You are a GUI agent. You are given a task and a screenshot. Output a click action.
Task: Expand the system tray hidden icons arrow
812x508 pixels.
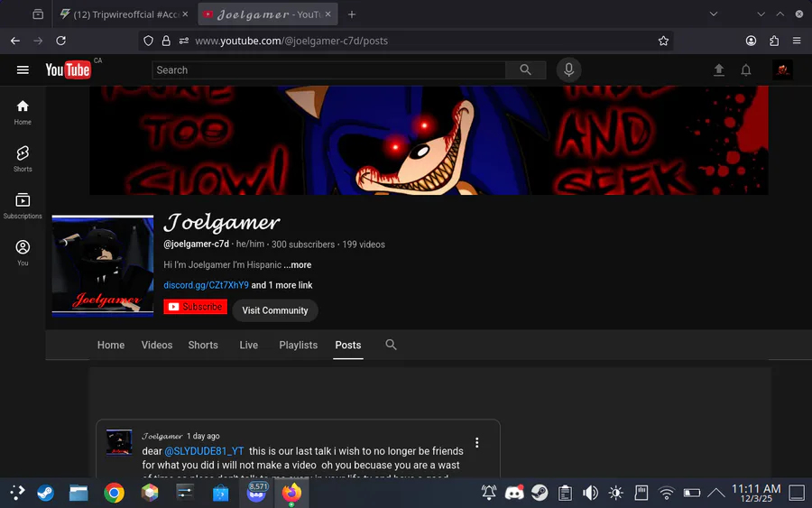coord(715,493)
